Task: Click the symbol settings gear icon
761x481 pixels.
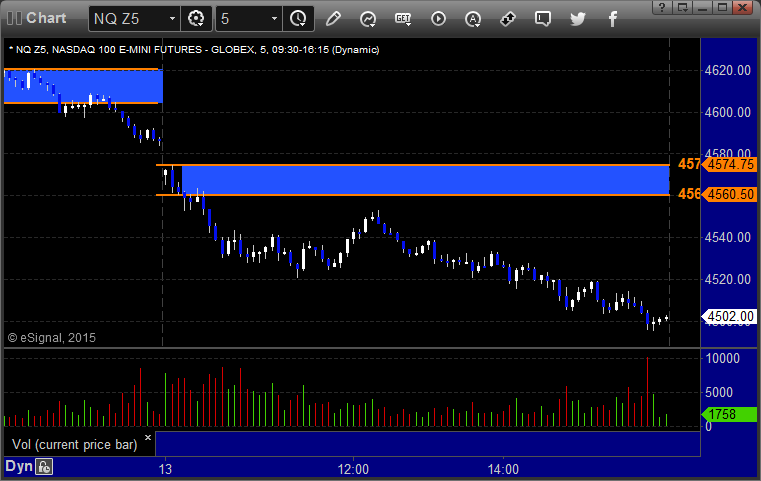Action: tap(196, 18)
